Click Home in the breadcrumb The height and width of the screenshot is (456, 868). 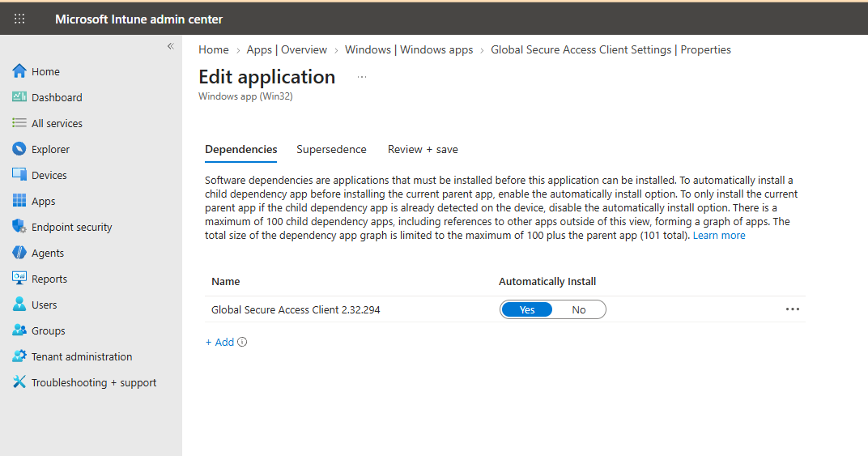point(214,50)
